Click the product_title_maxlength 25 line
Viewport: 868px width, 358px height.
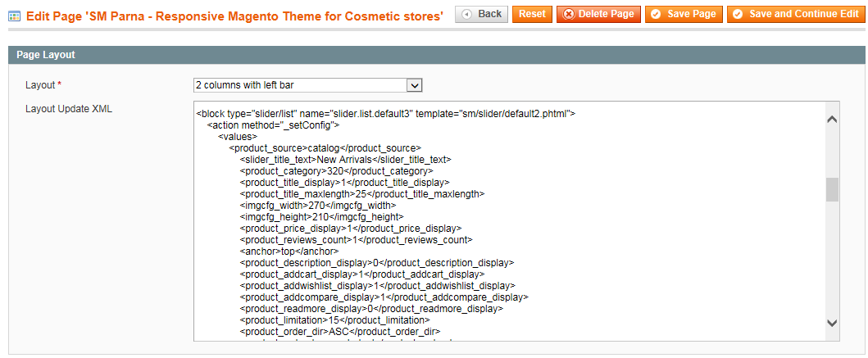[x=362, y=193]
